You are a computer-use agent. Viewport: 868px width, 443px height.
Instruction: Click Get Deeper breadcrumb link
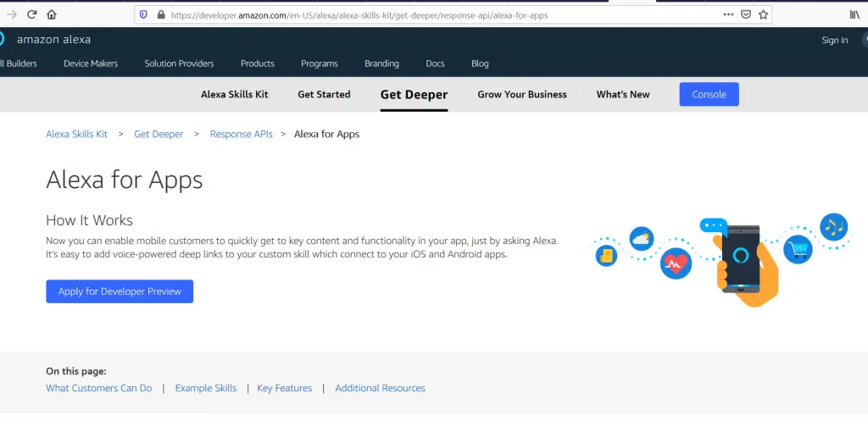159,135
